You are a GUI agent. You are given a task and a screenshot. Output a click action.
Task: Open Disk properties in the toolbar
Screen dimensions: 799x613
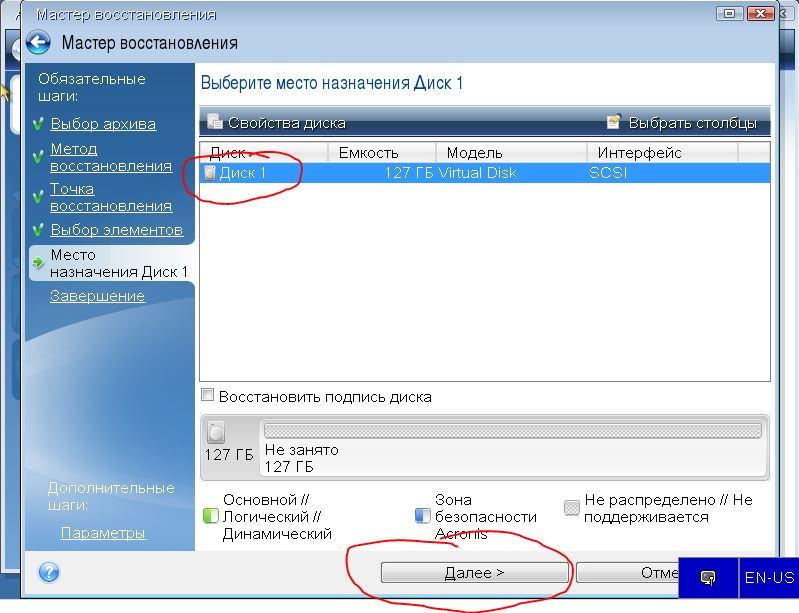point(276,123)
